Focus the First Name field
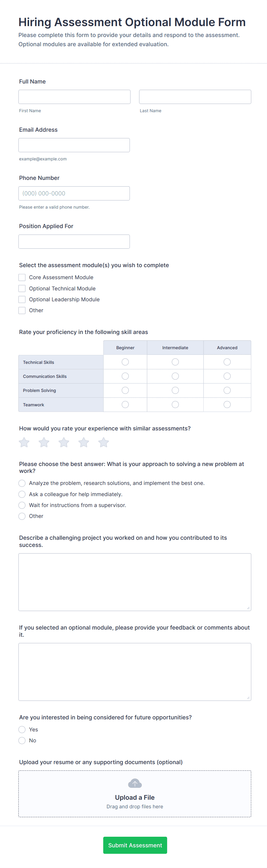Viewport: 267px width, 868px height. pos(75,97)
